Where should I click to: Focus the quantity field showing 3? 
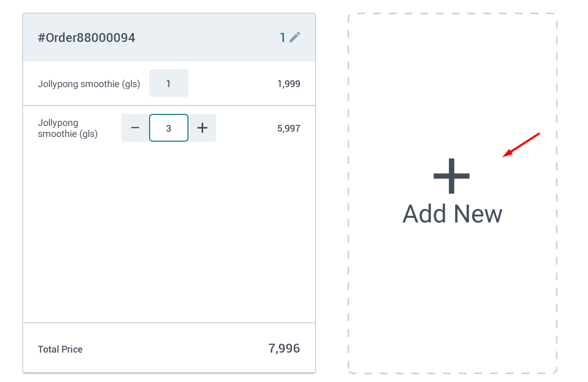(169, 128)
